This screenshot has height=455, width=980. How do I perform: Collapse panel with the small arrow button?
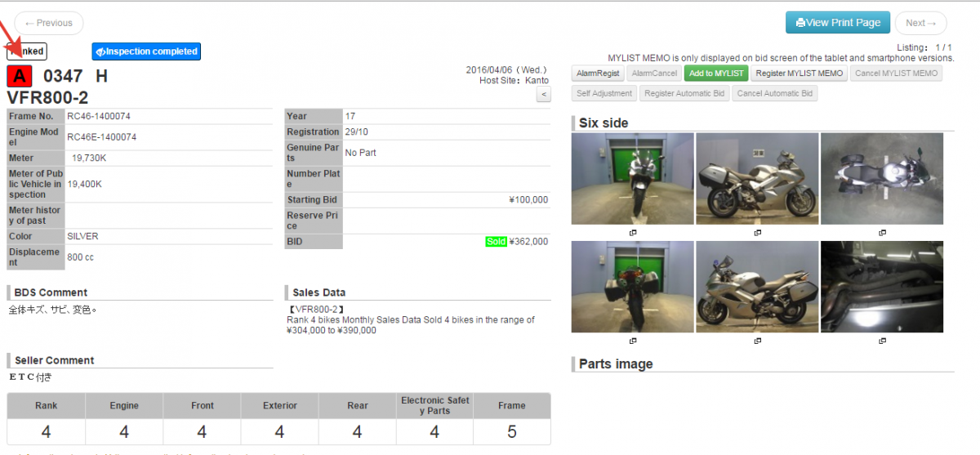tap(543, 95)
